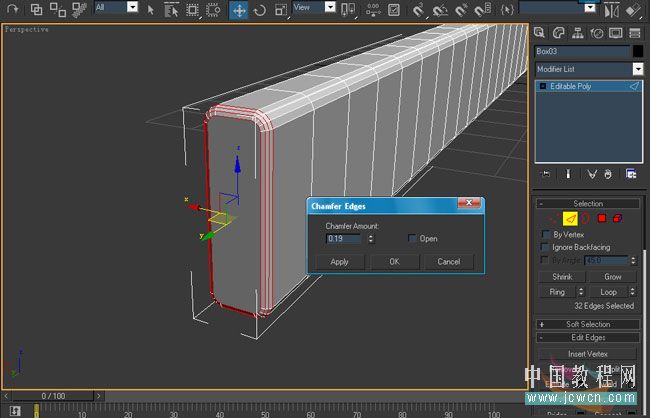Toggle the Angle Snap icon
This screenshot has height=418, width=650.
440,10
